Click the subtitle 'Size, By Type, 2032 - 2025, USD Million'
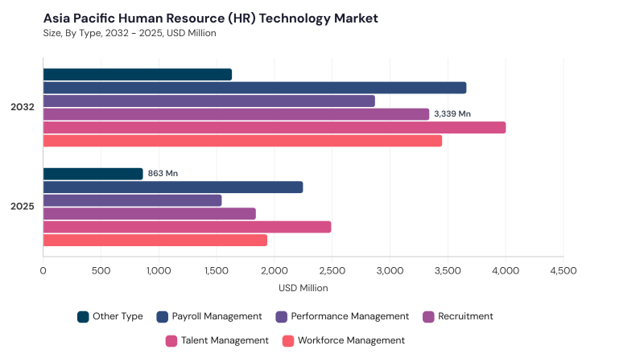Screen dimensions: 644x362 click(130, 33)
